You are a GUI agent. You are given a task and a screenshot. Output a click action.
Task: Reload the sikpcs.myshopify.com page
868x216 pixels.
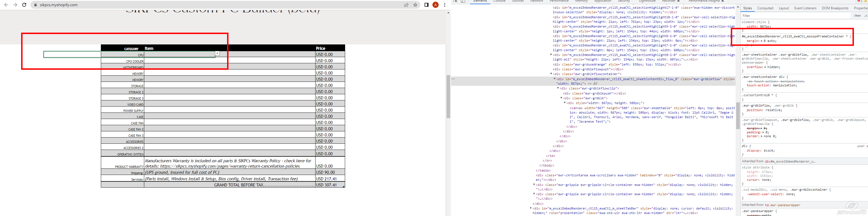24,5
